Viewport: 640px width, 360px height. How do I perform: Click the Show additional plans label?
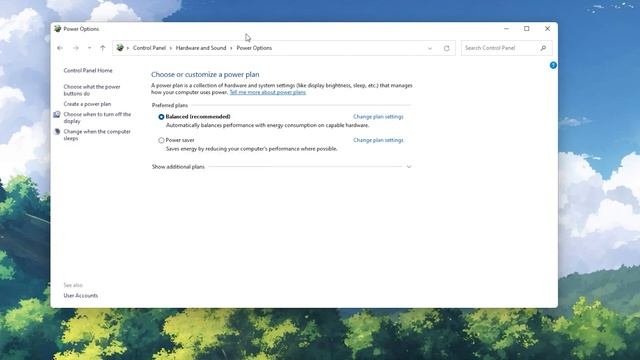tap(178, 167)
